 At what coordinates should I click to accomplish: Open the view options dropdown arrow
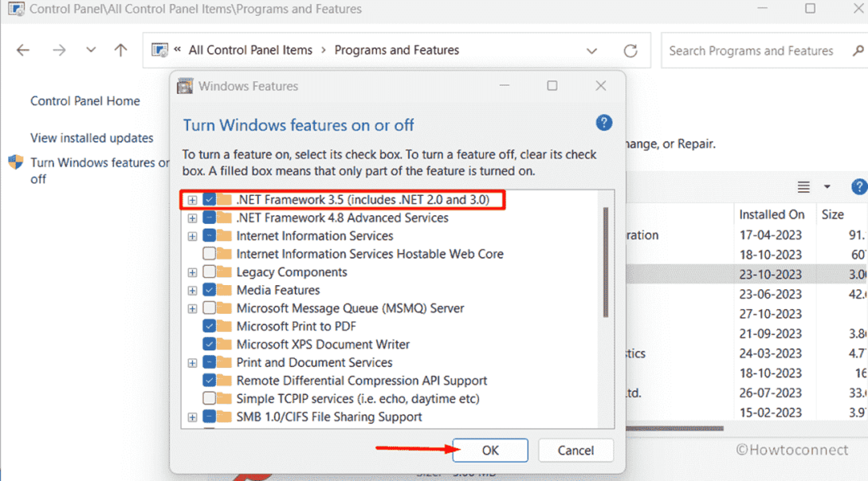coord(827,187)
